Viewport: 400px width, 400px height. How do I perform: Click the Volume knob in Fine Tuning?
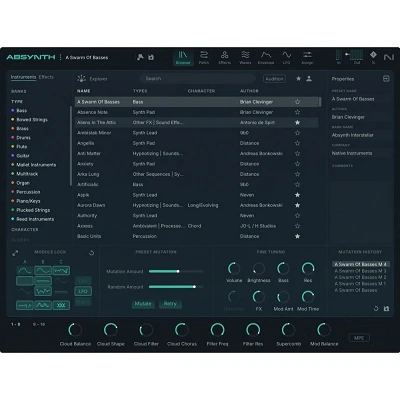tap(234, 268)
